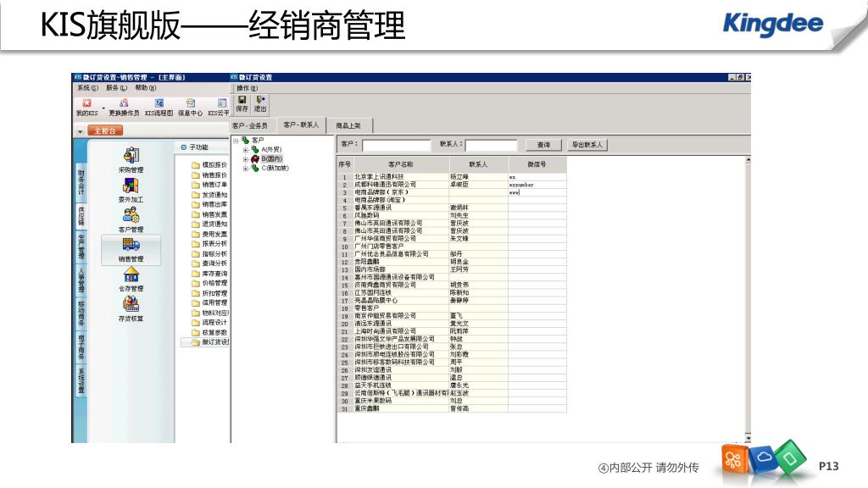This screenshot has height=488, width=868.
Task: Click the 查询 search button
Action: pyautogui.click(x=543, y=145)
